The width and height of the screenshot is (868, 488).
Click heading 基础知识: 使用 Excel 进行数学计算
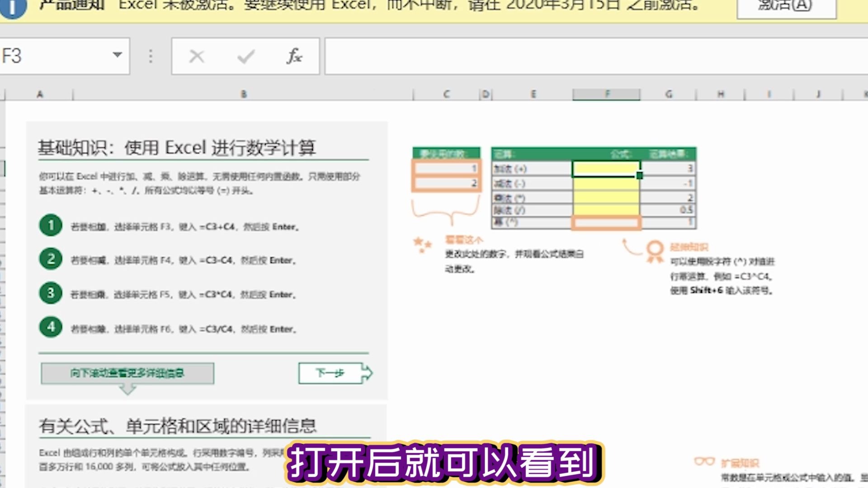tap(177, 148)
